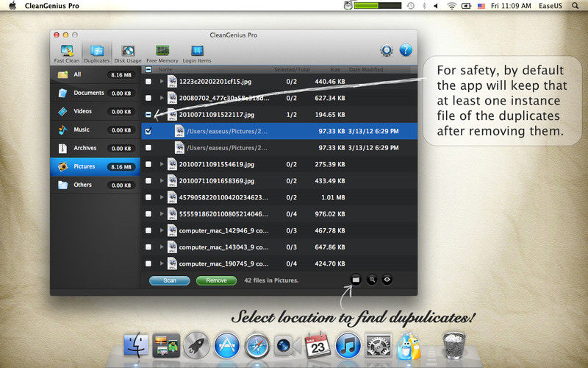This screenshot has width=588, height=368.
Task: Click the green Remove button
Action: (216, 280)
